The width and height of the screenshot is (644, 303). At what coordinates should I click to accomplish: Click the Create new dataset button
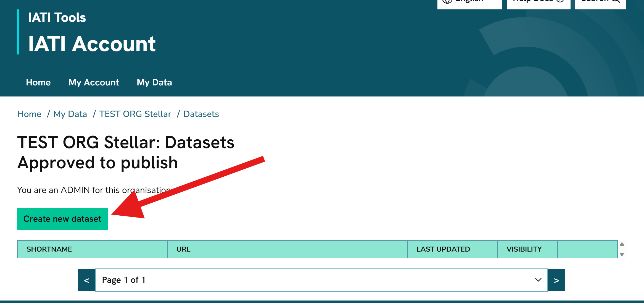tap(62, 219)
